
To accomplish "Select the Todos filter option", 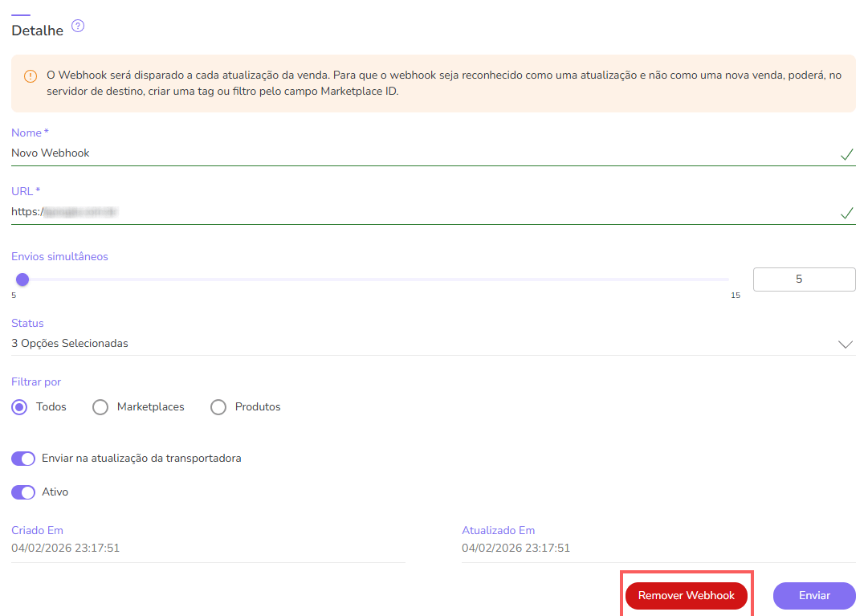I will (18, 407).
